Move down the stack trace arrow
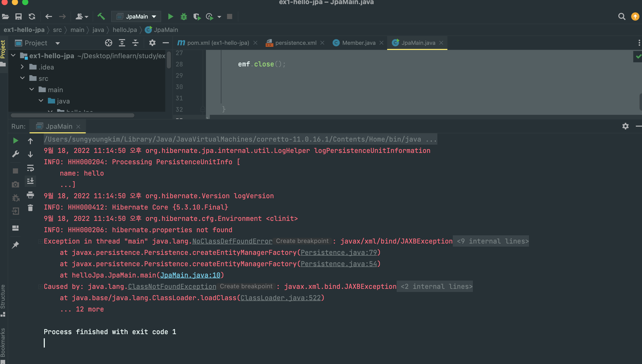This screenshot has height=364, width=642. [30, 154]
